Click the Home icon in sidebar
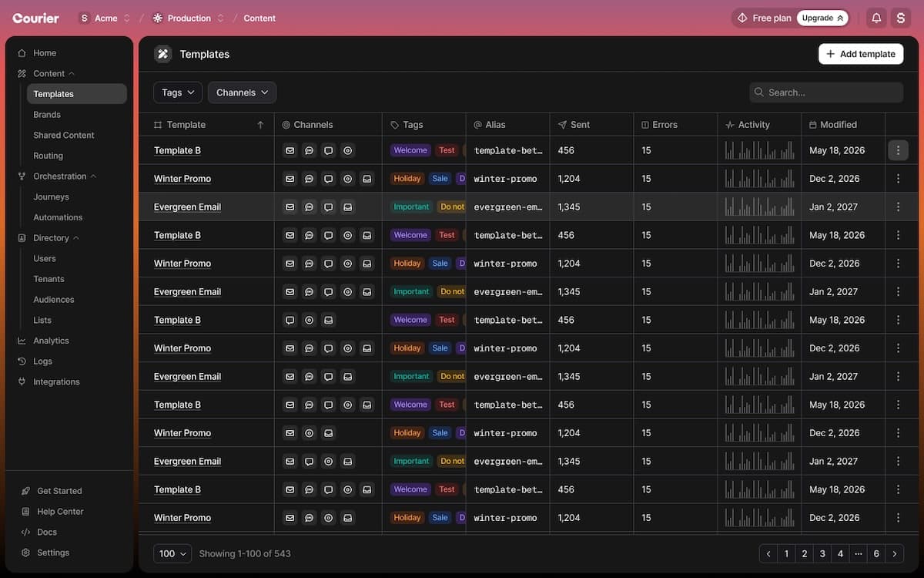This screenshot has width=924, height=578. (x=22, y=53)
